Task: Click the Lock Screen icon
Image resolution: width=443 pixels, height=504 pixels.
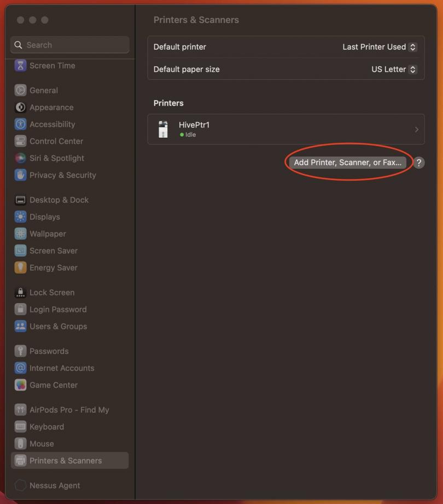Action: pyautogui.click(x=20, y=293)
